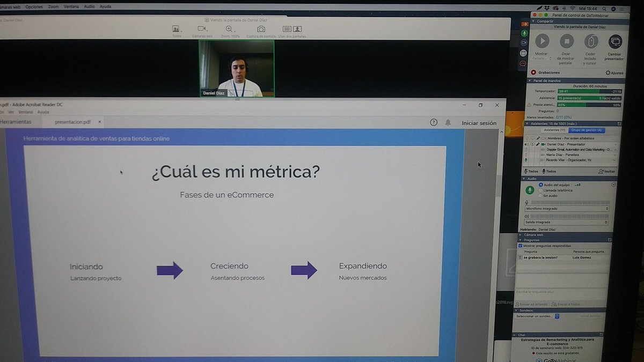Collapse the Compartir section
The height and width of the screenshot is (362, 644).
click(x=534, y=21)
